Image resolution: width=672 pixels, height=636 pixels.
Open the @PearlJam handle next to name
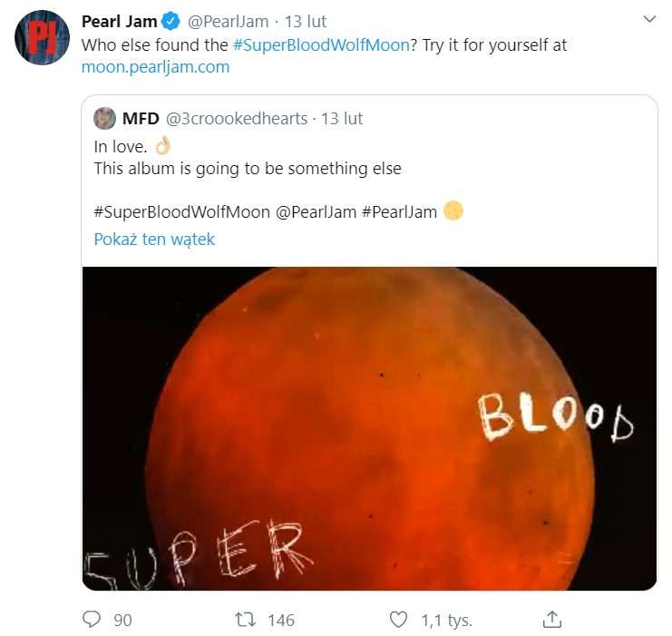click(x=230, y=21)
